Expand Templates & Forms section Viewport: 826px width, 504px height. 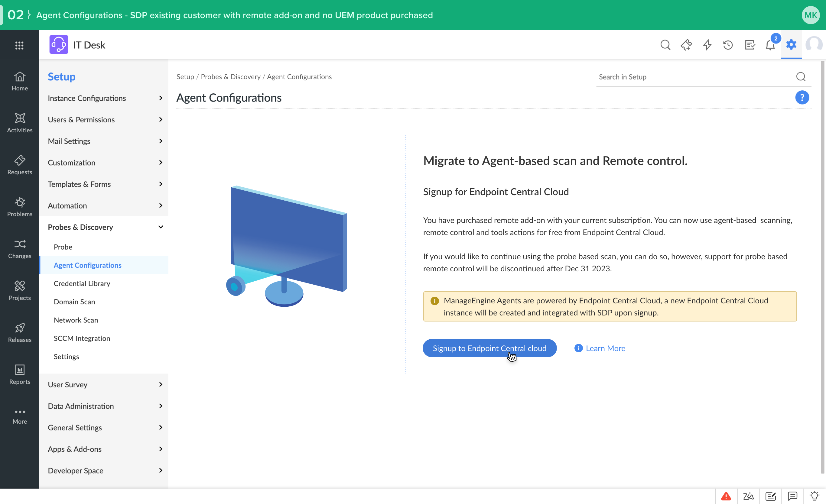tap(104, 184)
